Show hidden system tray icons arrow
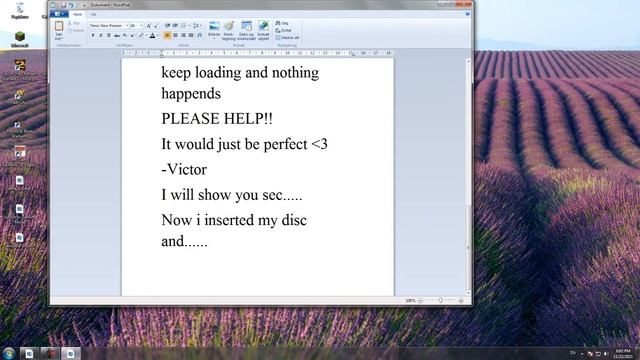The width and height of the screenshot is (640, 360). tap(582, 353)
